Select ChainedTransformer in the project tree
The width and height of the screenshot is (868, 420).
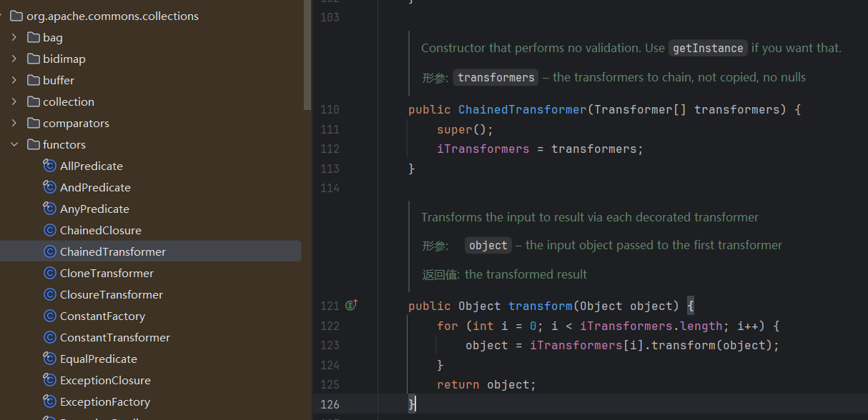pyautogui.click(x=112, y=252)
